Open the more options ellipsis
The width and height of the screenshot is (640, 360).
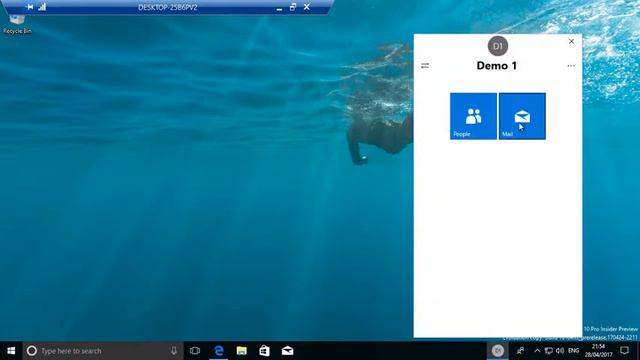click(x=571, y=66)
